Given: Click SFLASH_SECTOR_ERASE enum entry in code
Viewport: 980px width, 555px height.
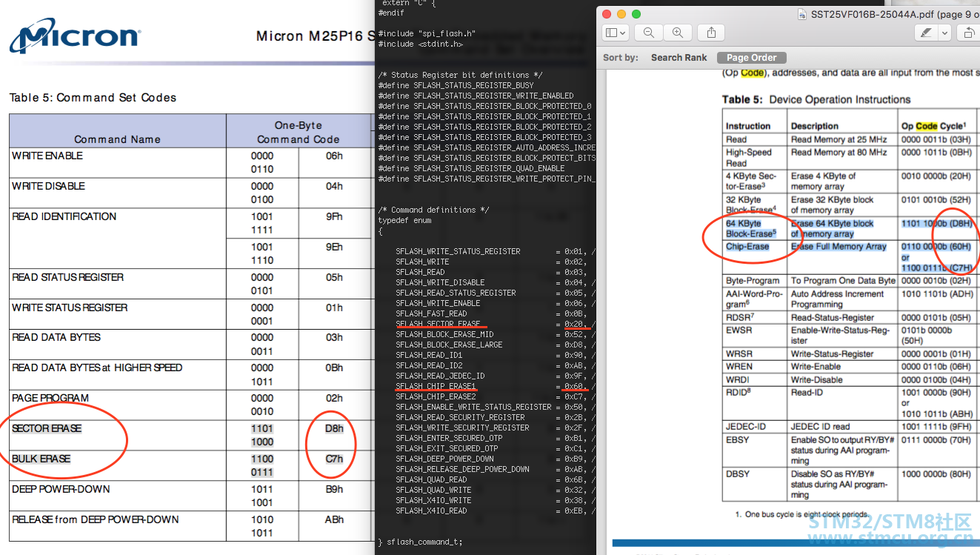Looking at the screenshot, I should click(x=438, y=324).
